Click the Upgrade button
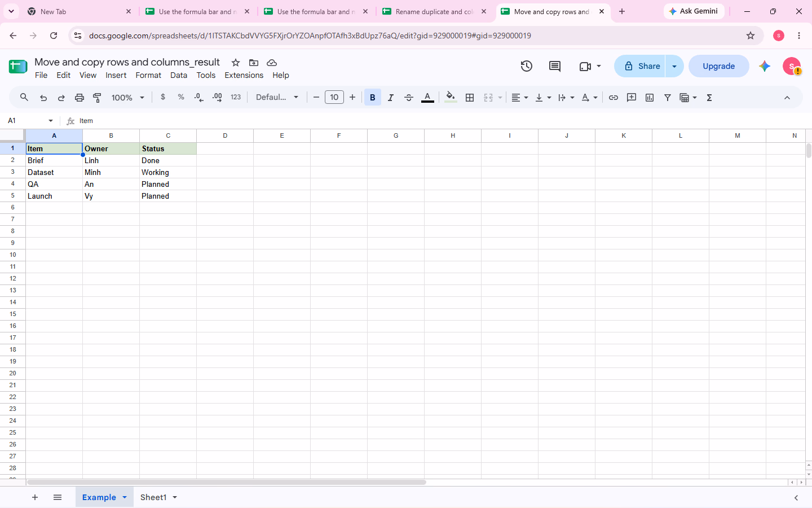 (x=719, y=66)
